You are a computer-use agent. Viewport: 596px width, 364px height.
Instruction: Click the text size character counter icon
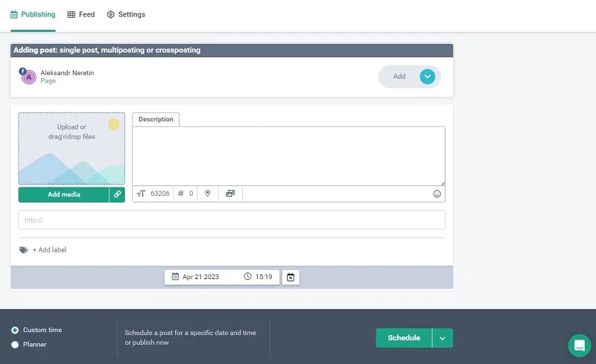tap(141, 194)
